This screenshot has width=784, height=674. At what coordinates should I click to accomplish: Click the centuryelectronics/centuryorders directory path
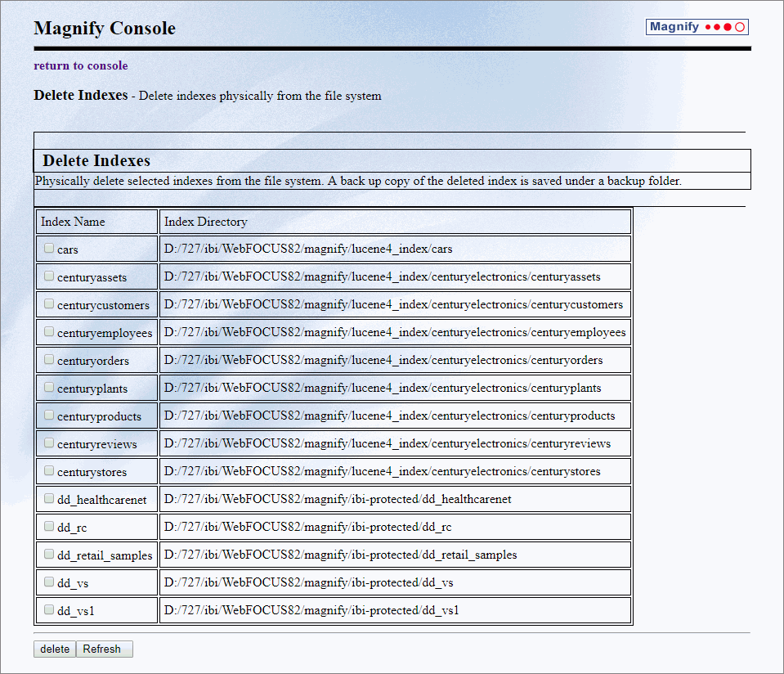(x=383, y=360)
